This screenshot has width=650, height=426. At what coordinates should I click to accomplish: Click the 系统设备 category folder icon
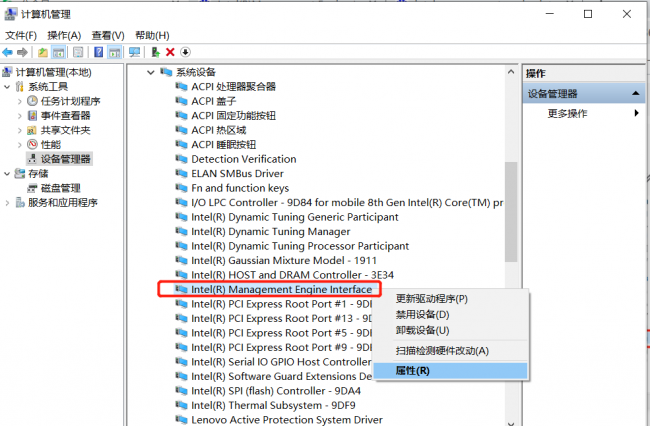(166, 72)
